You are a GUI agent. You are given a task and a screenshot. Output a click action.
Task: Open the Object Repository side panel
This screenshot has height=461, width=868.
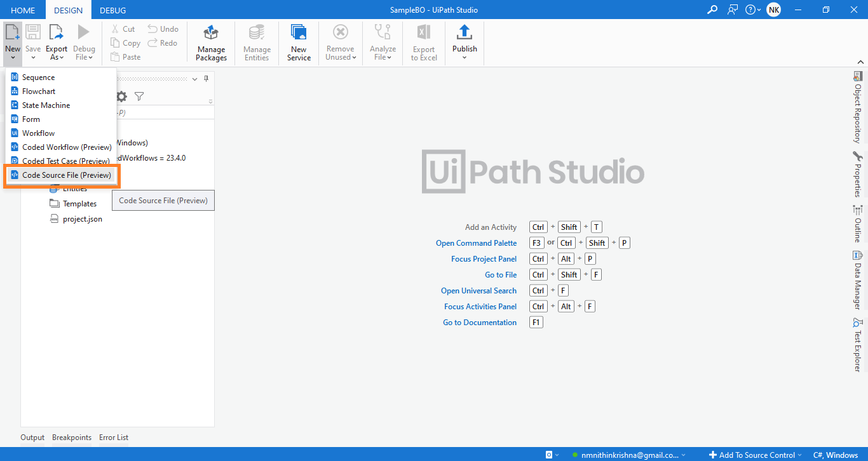(x=857, y=107)
